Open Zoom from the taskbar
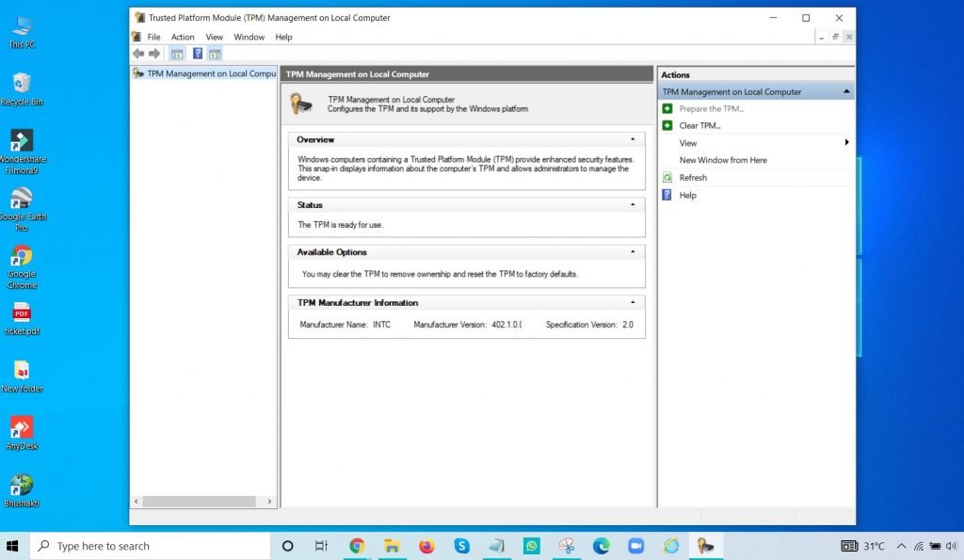 [x=635, y=546]
